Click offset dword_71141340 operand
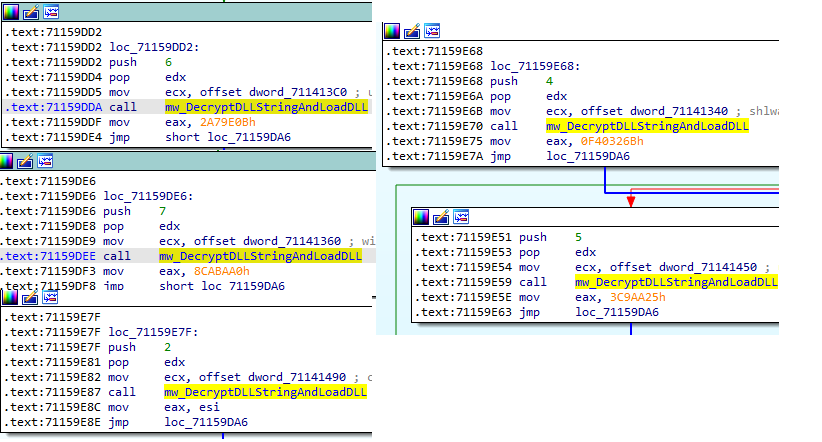The height and width of the screenshot is (442, 822). point(654,111)
